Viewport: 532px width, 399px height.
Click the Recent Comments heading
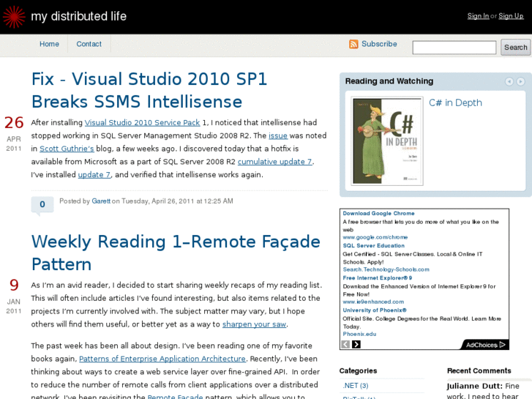coord(479,371)
